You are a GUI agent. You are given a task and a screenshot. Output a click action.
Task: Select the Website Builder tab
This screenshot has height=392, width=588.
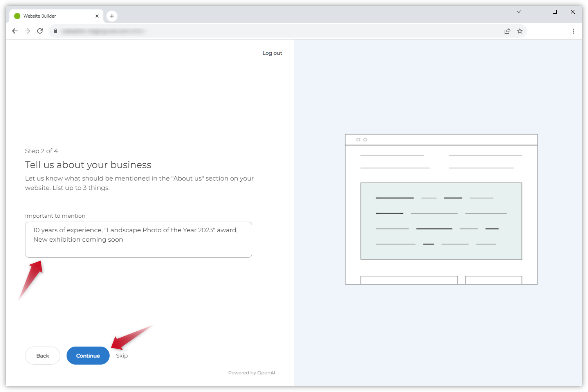click(x=51, y=16)
